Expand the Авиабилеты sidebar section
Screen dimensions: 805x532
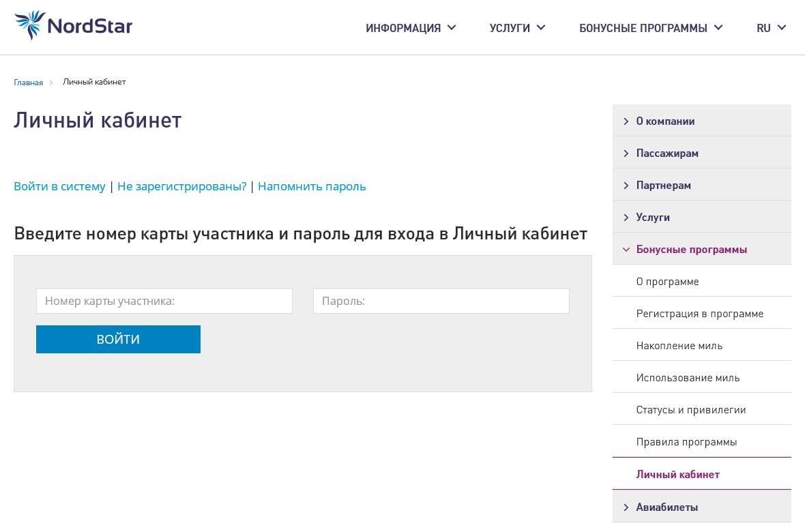(x=667, y=507)
